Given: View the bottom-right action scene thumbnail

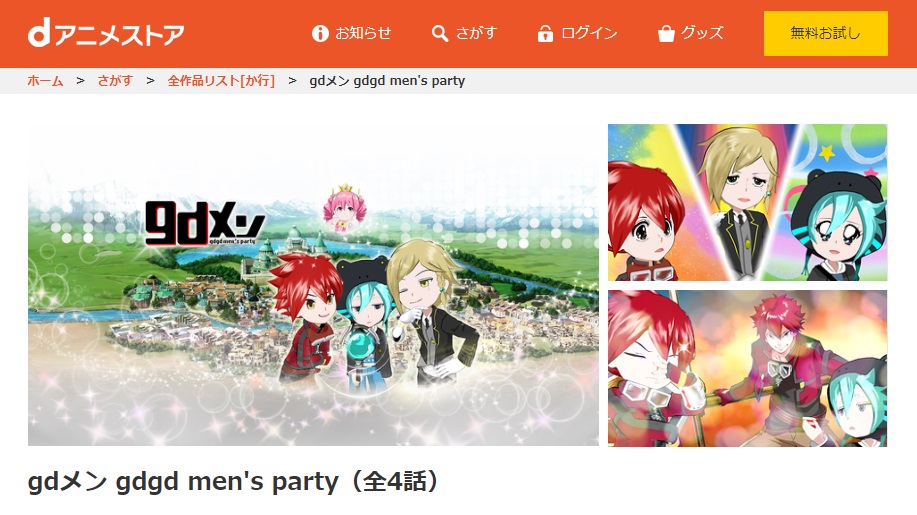Looking at the screenshot, I should [x=747, y=368].
